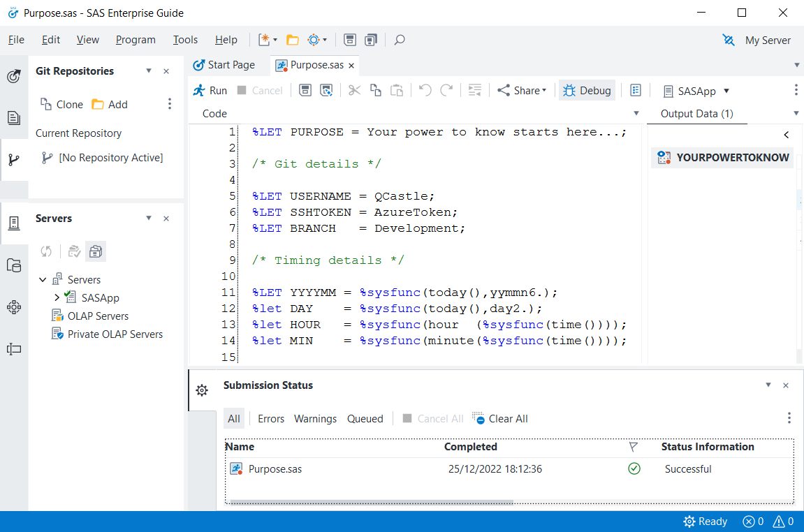Click the Open folder toolbar icon
Image resolution: width=804 pixels, height=532 pixels.
tap(292, 40)
